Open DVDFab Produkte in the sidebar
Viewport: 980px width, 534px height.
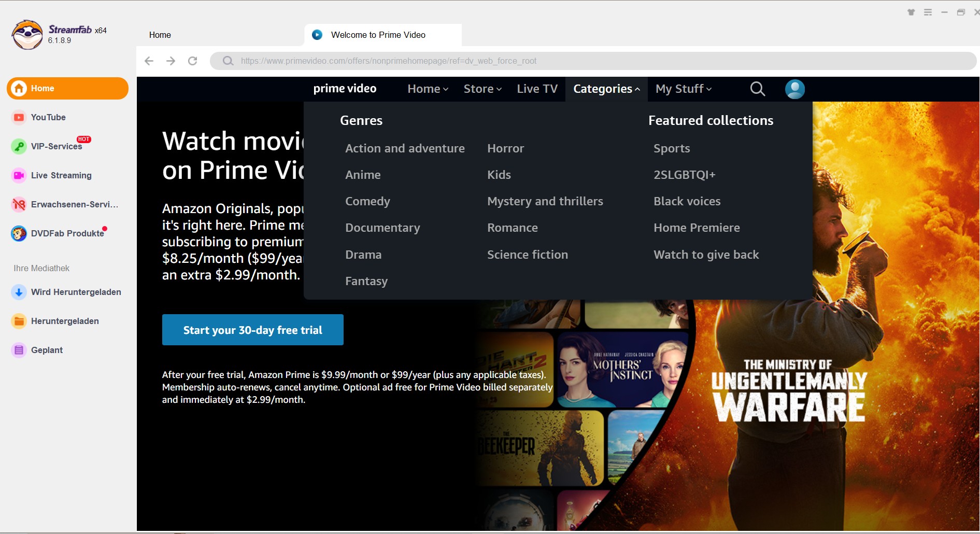[x=67, y=233]
